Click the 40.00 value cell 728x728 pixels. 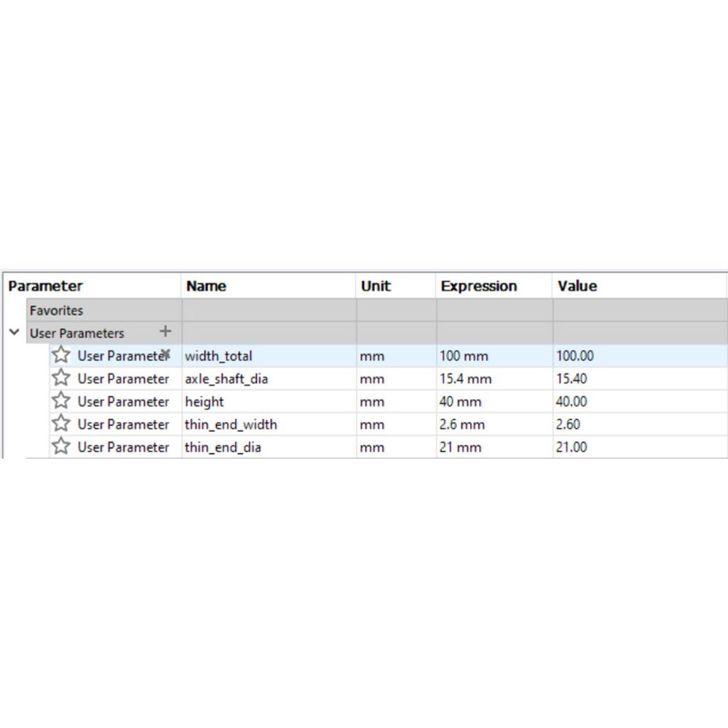[x=640, y=402]
